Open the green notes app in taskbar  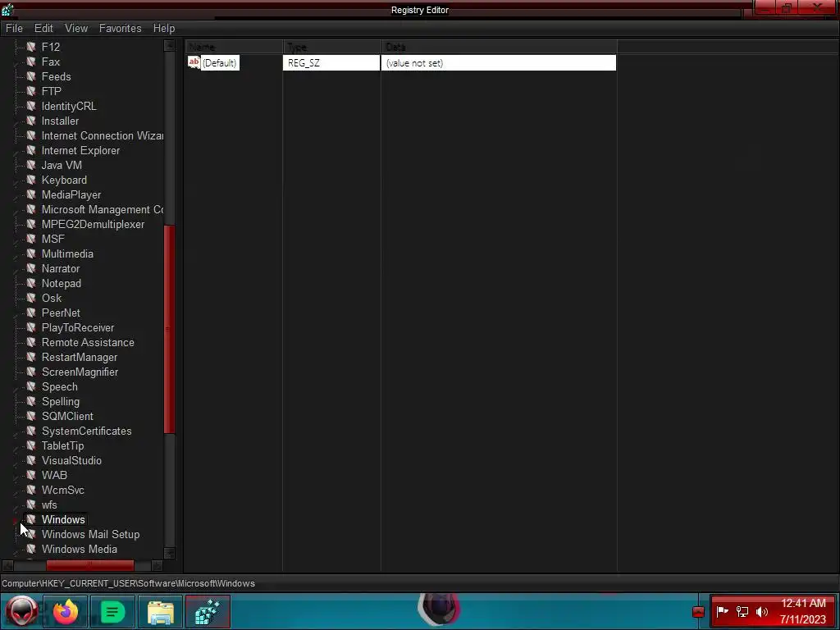[112, 611]
